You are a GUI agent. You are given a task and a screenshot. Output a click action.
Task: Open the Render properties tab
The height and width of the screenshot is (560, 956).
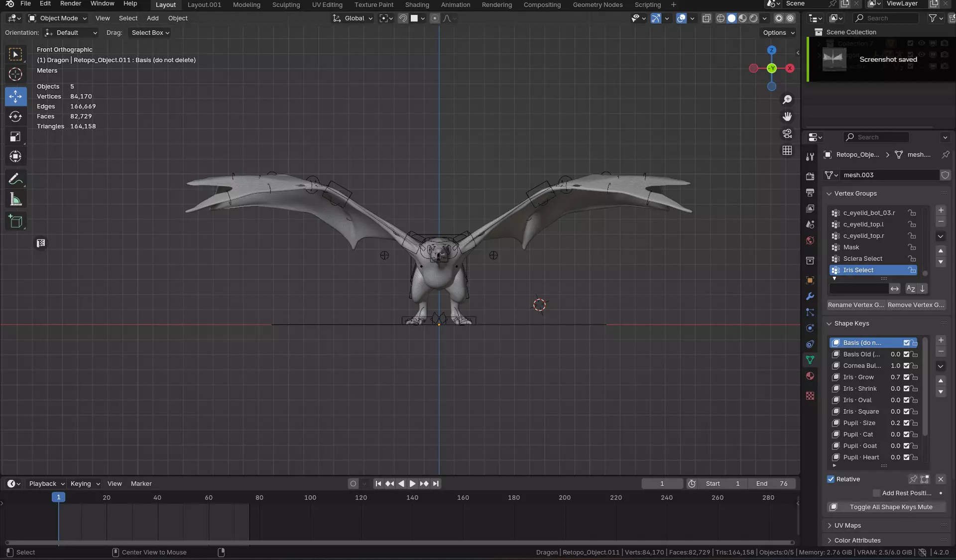coord(810,177)
